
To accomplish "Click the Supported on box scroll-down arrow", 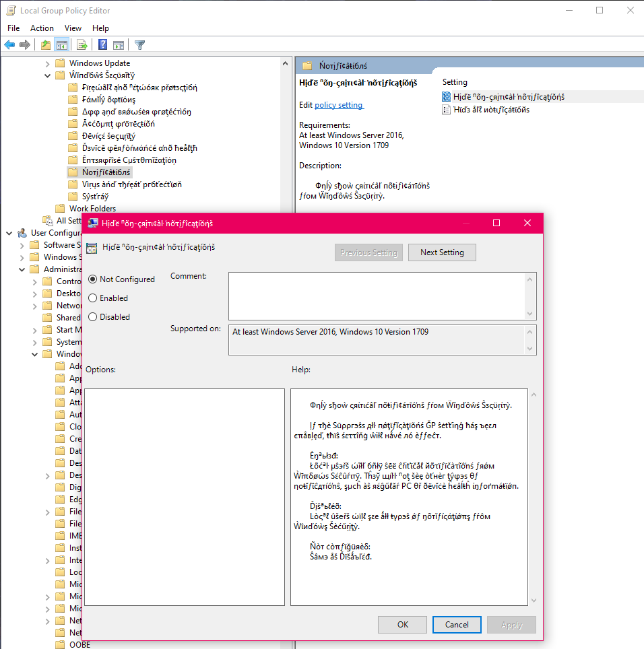I will 529,349.
